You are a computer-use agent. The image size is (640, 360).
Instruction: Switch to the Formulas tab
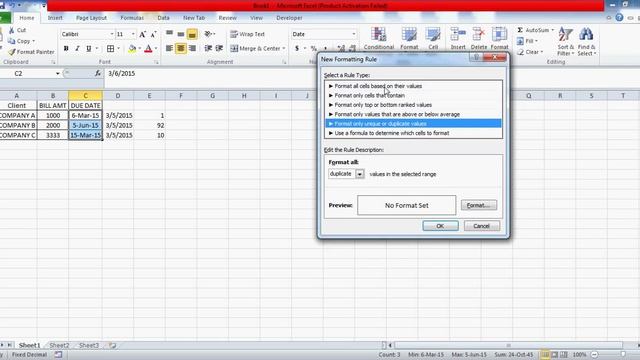[x=132, y=18]
